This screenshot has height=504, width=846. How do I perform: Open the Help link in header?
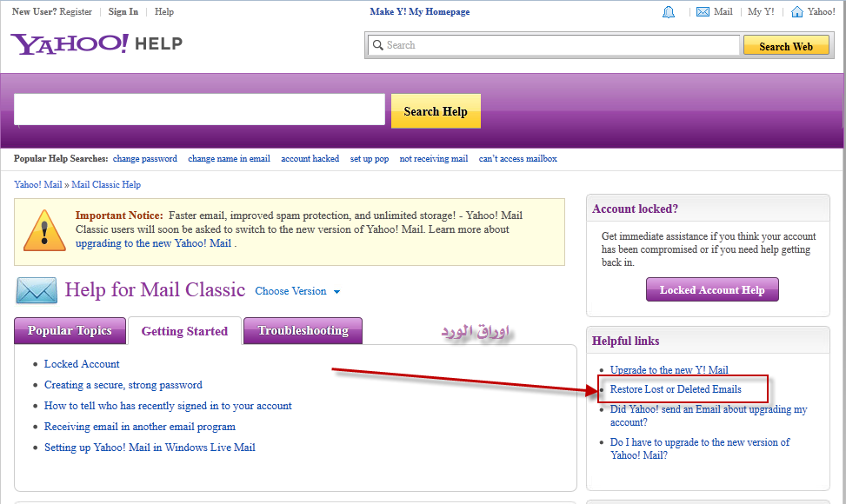click(x=164, y=11)
